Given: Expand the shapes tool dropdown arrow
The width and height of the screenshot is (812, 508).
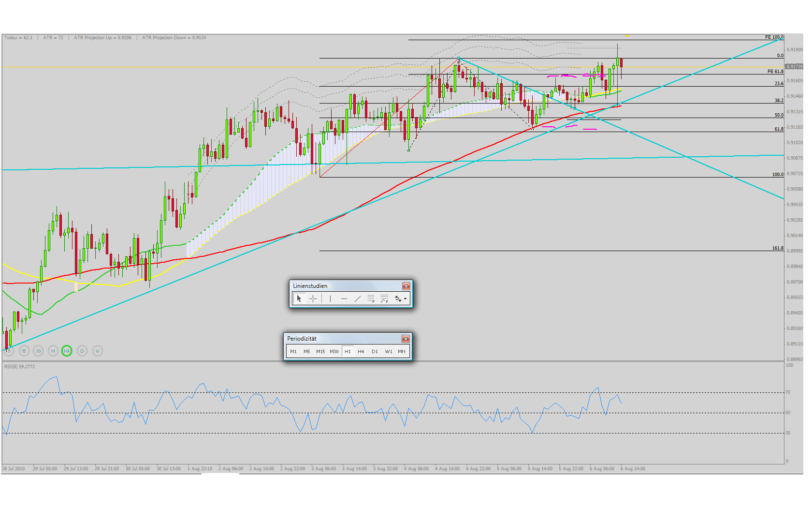Looking at the screenshot, I should [406, 299].
